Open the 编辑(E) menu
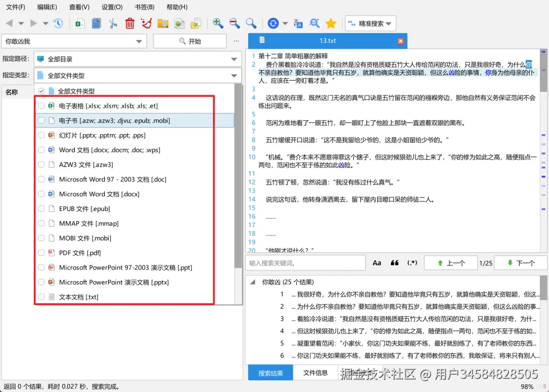 pyautogui.click(x=47, y=7)
